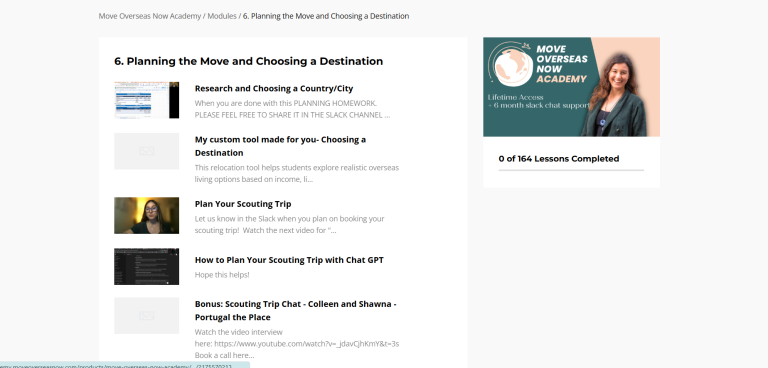
Task: Open Move Overseas Now Academy breadcrumb link
Action: (149, 16)
